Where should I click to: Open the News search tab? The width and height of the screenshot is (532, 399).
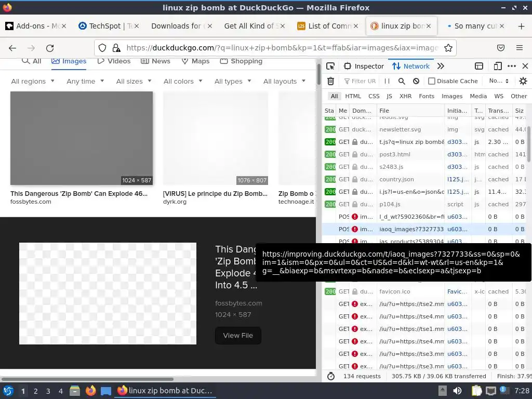(155, 61)
